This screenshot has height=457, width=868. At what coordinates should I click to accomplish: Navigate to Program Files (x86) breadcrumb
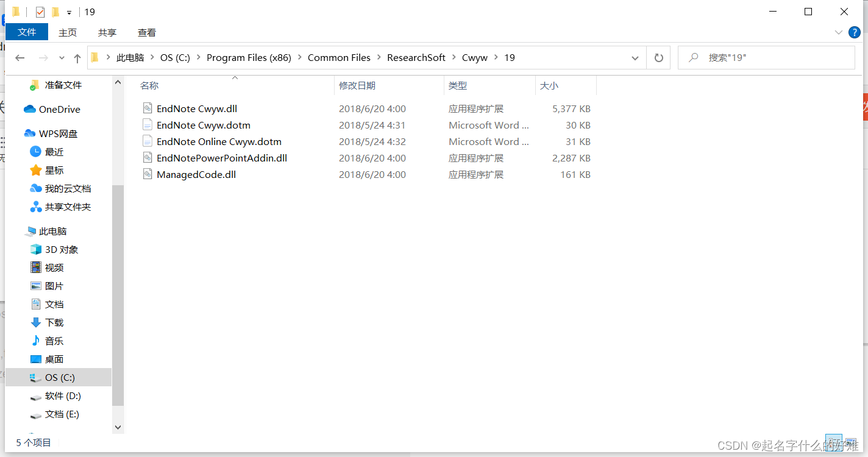(249, 58)
